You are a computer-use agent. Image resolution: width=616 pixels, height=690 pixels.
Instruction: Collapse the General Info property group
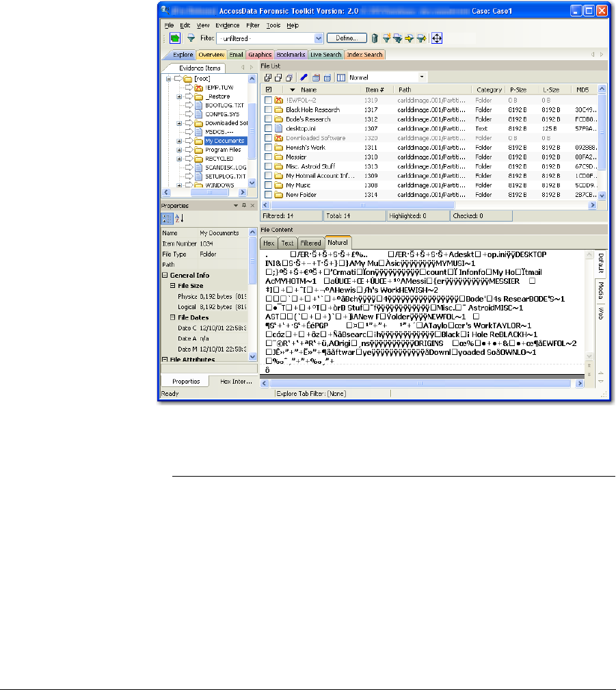(x=165, y=275)
